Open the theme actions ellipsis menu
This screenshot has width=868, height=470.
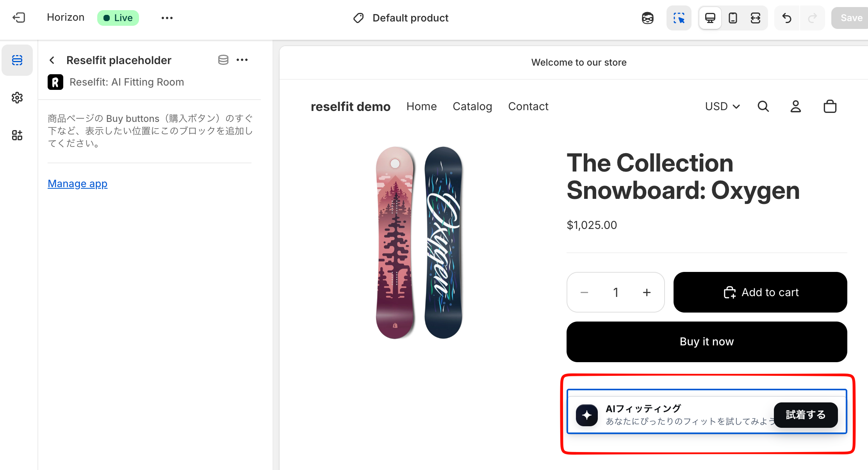click(x=167, y=18)
